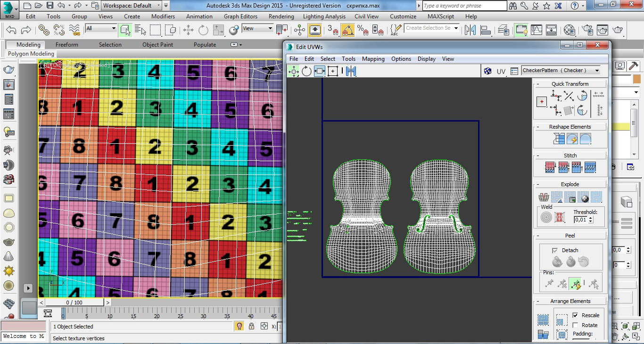
Task: Open the Mapping menu in Edit UVWs
Action: tap(373, 59)
